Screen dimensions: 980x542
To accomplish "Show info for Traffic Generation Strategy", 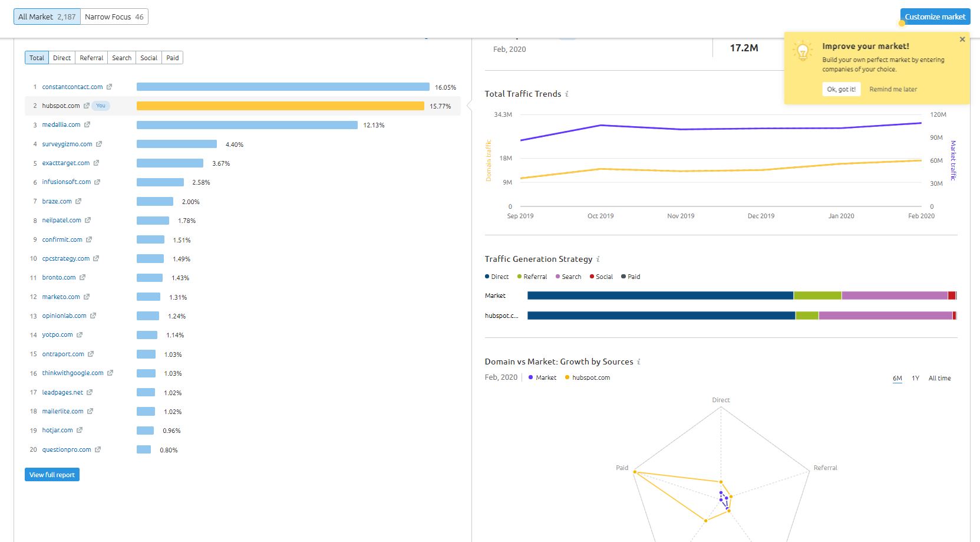I will pyautogui.click(x=598, y=259).
